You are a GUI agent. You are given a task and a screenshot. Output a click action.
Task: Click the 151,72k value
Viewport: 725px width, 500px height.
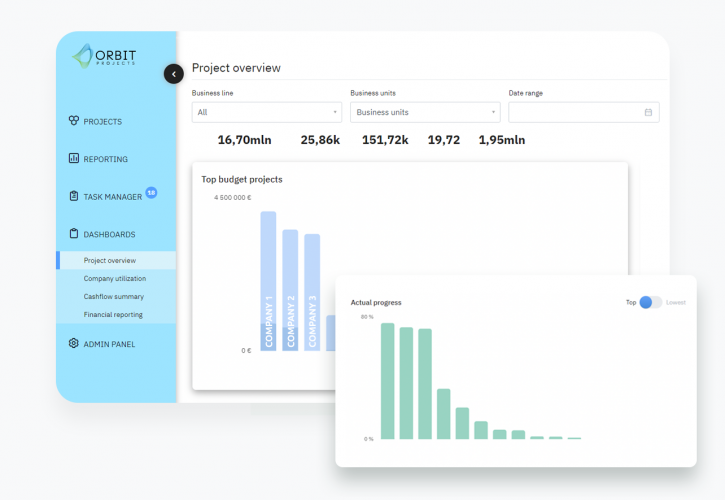(x=385, y=140)
